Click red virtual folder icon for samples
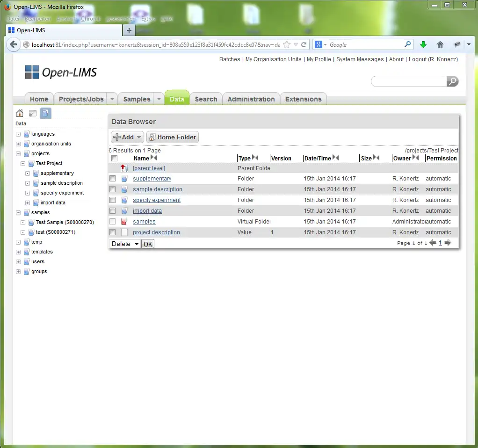This screenshot has width=478, height=448. pos(124,222)
